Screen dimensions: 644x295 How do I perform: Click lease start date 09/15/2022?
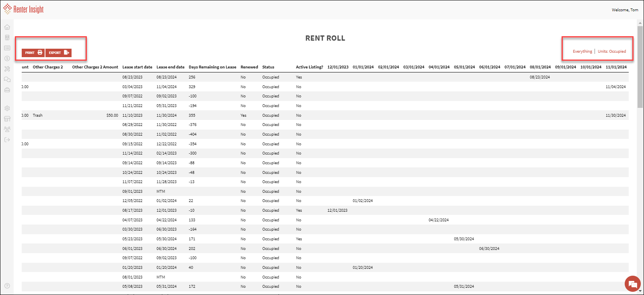[x=132, y=144]
